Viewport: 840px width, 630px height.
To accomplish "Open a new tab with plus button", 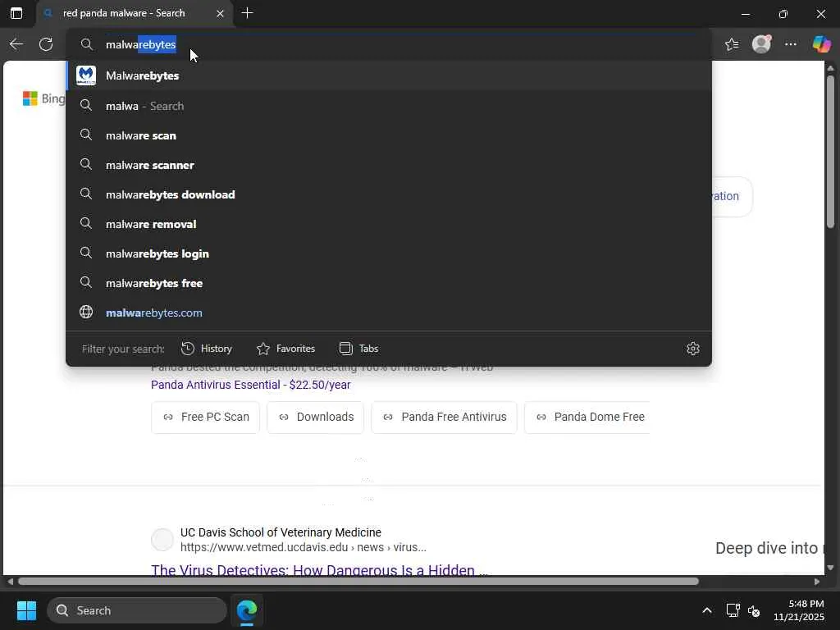I will (247, 13).
